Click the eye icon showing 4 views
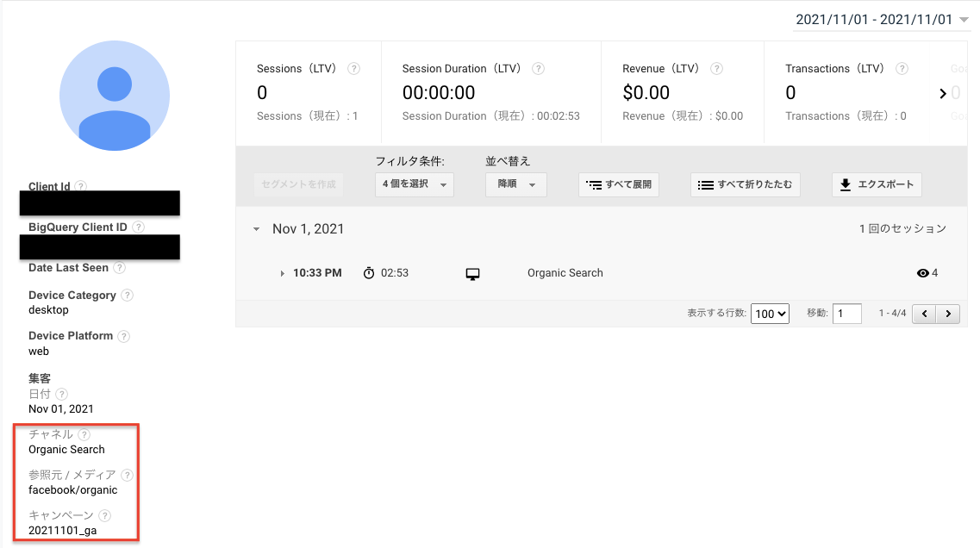980x548 pixels. [922, 273]
